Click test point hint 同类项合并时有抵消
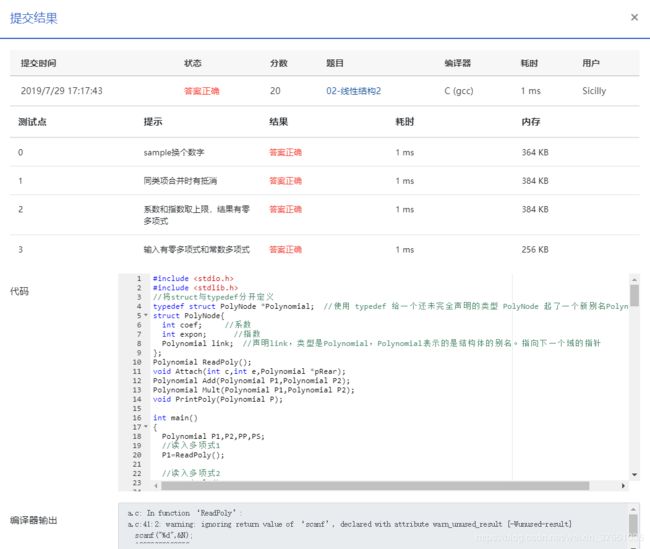This screenshot has width=650, height=549. 180,181
